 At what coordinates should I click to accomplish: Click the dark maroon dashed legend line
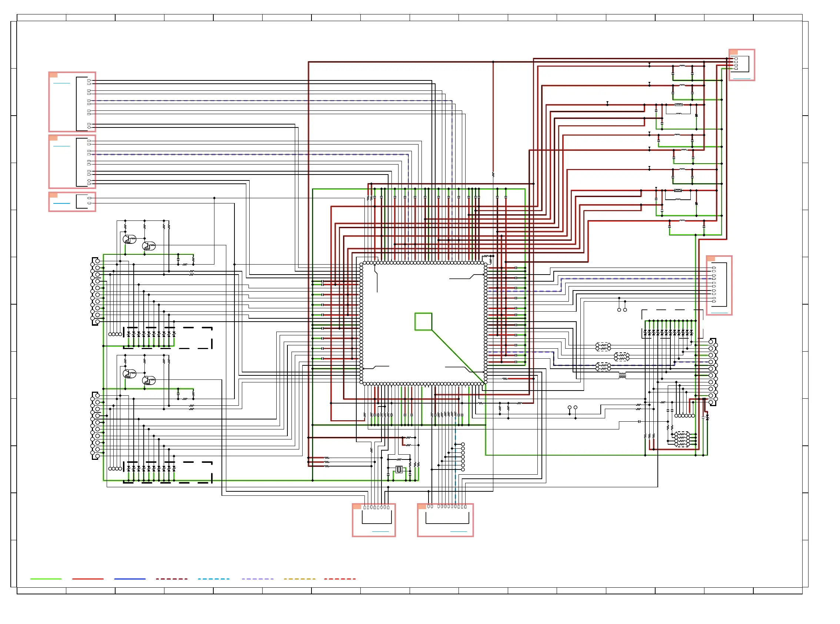click(x=172, y=579)
